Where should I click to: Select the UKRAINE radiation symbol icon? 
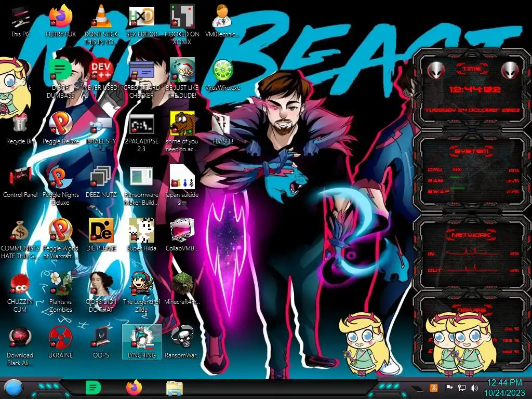click(61, 338)
